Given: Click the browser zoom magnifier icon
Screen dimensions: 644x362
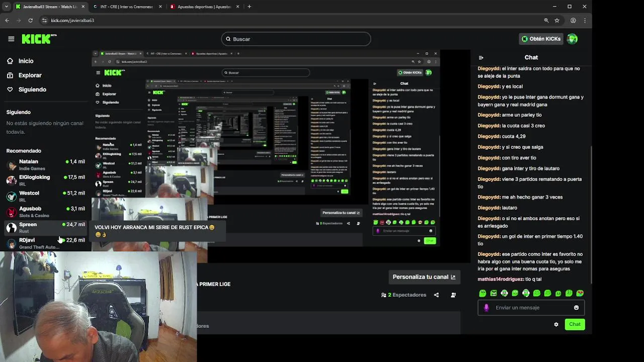Looking at the screenshot, I should pos(546,21).
